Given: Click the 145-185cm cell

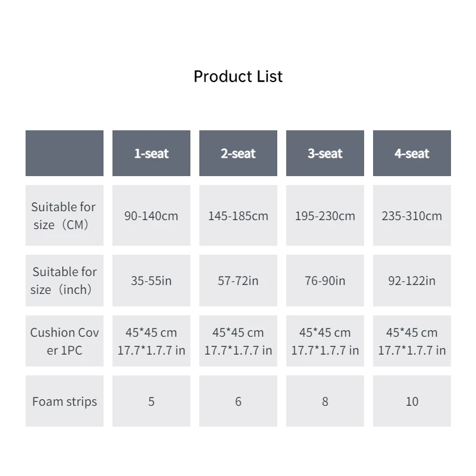Looking at the screenshot, I should point(238,215).
